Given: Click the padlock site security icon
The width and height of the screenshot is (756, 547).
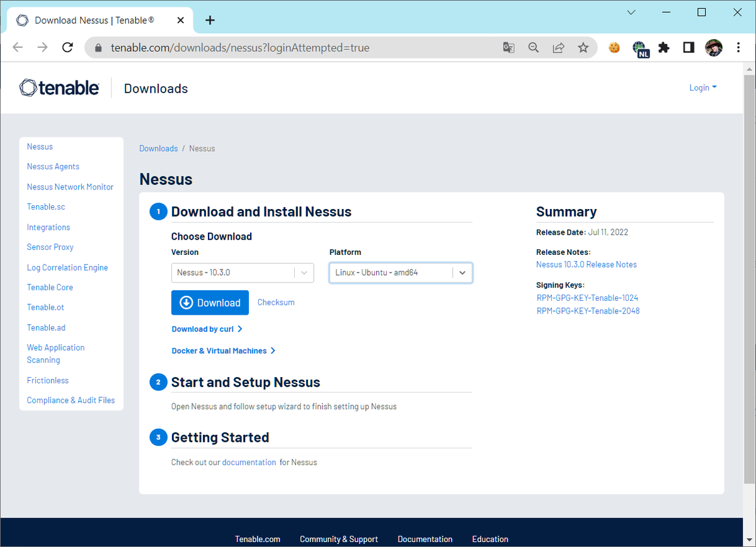Looking at the screenshot, I should point(98,47).
